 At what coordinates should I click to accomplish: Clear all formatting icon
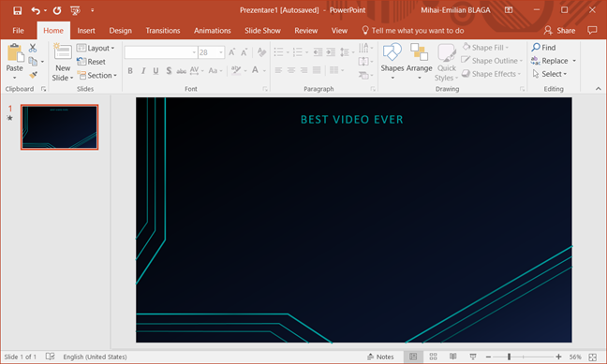coord(261,52)
